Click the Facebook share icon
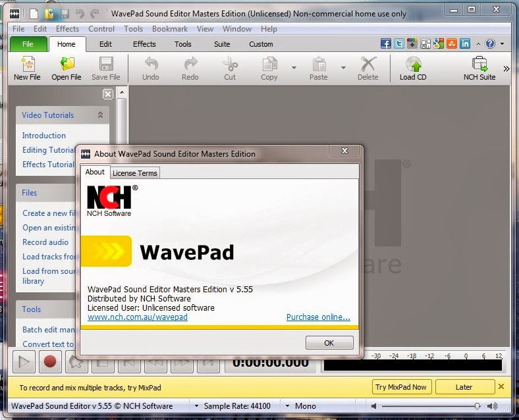Image resolution: width=519 pixels, height=420 pixels. point(385,43)
